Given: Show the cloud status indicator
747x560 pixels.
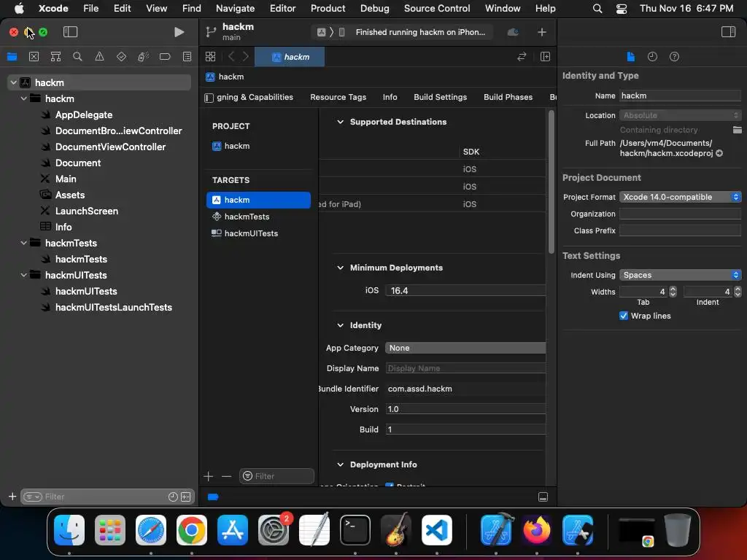Looking at the screenshot, I should click(513, 32).
